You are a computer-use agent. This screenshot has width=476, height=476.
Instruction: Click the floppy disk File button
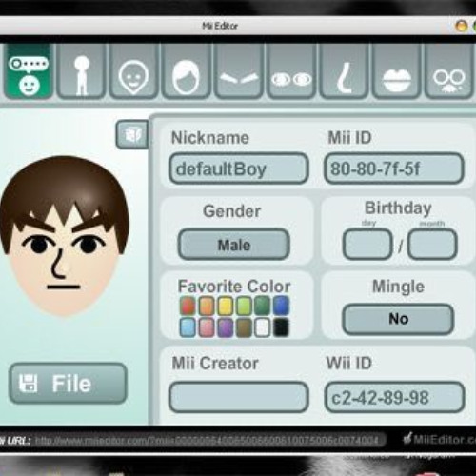coord(68,384)
